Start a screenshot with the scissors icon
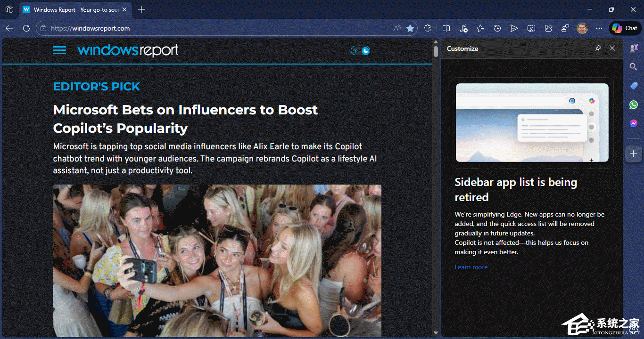The image size is (644, 339). click(531, 28)
